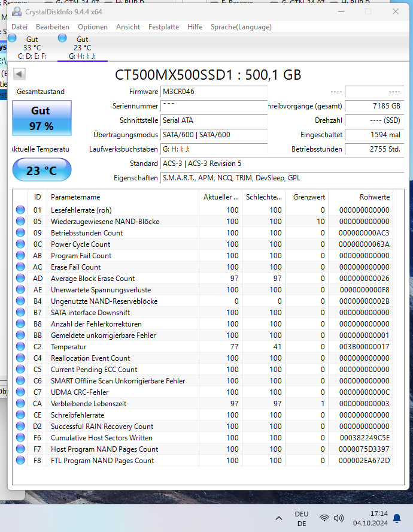Click status orb for Reallocation Event Count
This screenshot has height=532, width=413.
[x=20, y=358]
